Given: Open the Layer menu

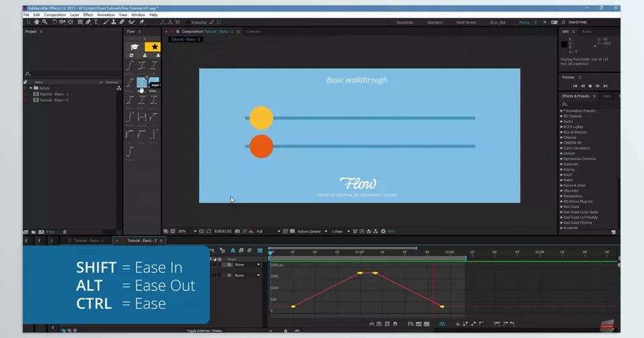Looking at the screenshot, I should [x=74, y=15].
